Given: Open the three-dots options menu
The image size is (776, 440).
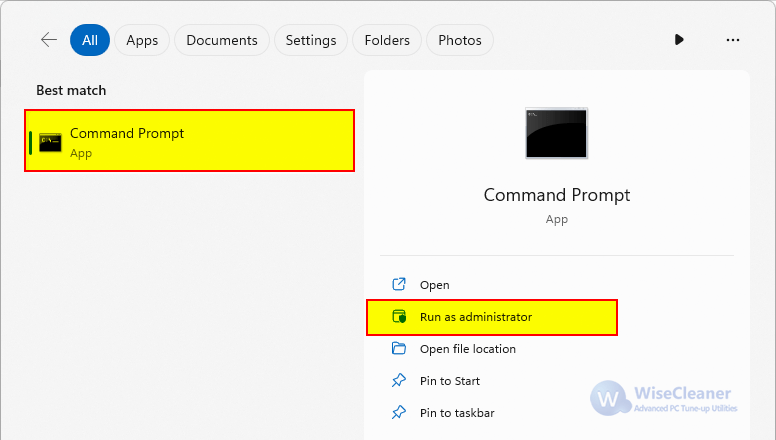Looking at the screenshot, I should [x=732, y=40].
